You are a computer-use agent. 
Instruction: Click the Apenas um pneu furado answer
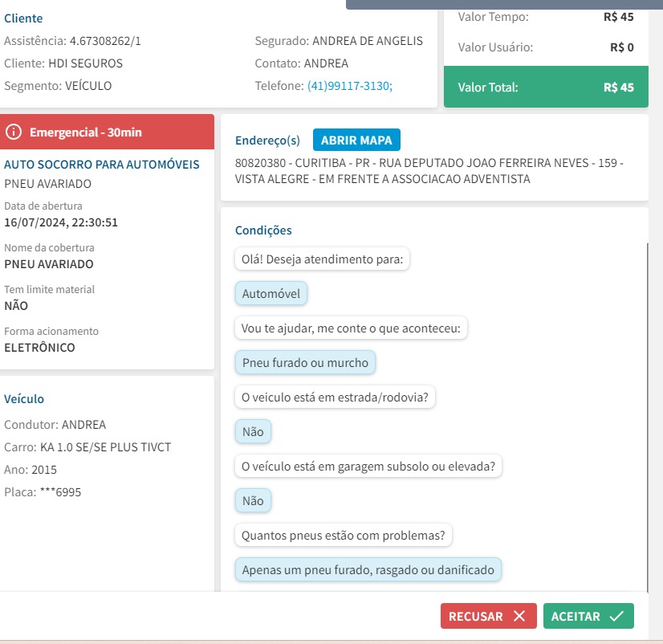[x=368, y=570]
